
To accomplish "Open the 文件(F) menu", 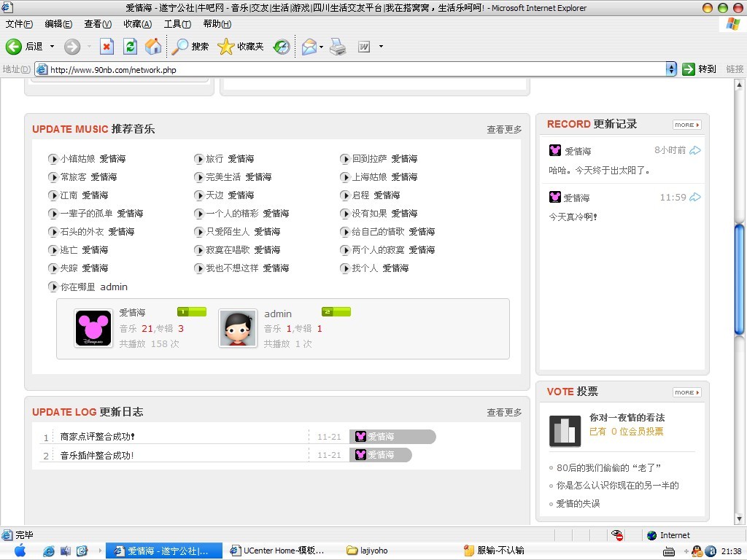I will pos(19,24).
